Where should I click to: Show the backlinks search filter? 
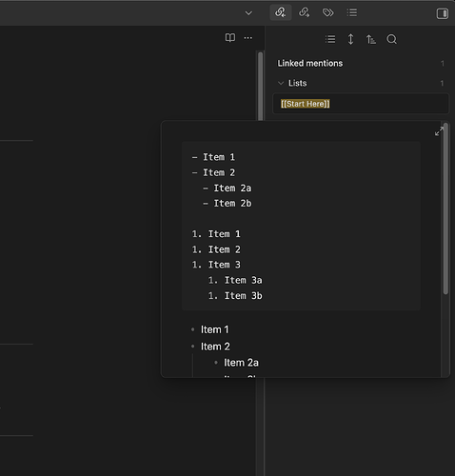click(391, 39)
